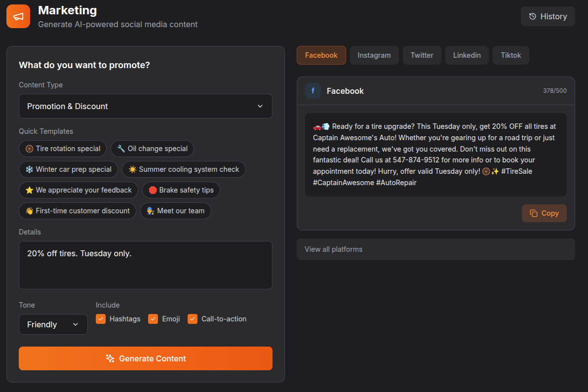The width and height of the screenshot is (588, 392).
Task: Click the chevron in the Friendly tone selector
Action: coord(76,324)
